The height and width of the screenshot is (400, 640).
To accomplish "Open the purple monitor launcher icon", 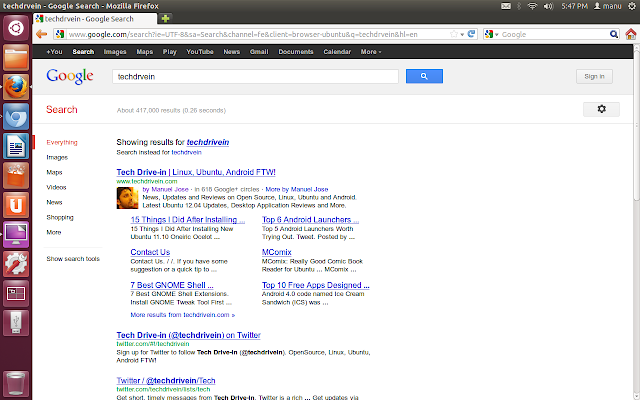I will click(x=16, y=234).
